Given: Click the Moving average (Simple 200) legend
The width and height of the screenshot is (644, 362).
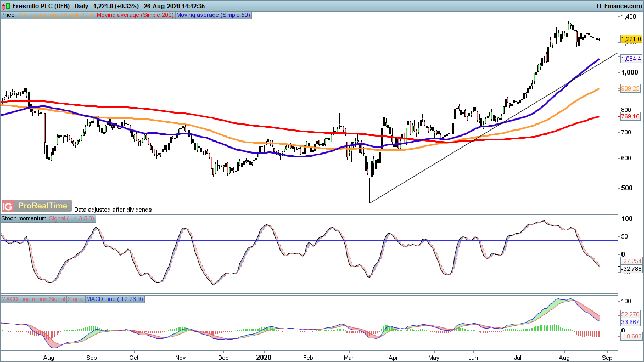Looking at the screenshot, I should [x=135, y=15].
